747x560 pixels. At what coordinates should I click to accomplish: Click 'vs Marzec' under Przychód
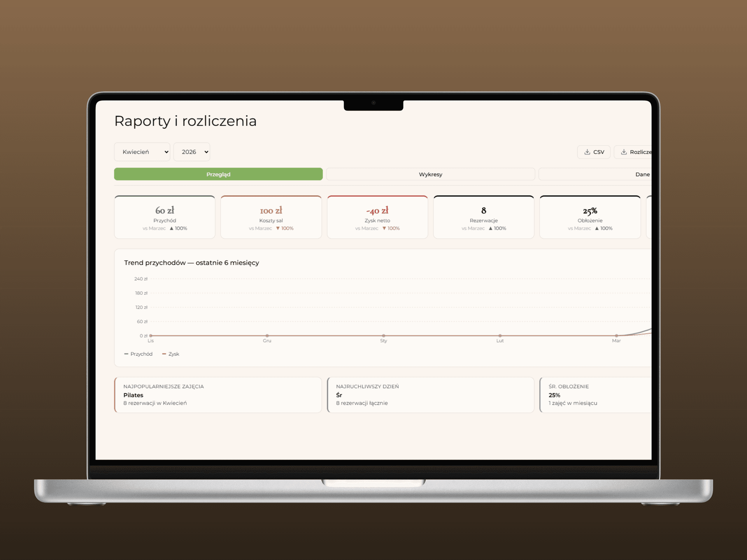(154, 228)
